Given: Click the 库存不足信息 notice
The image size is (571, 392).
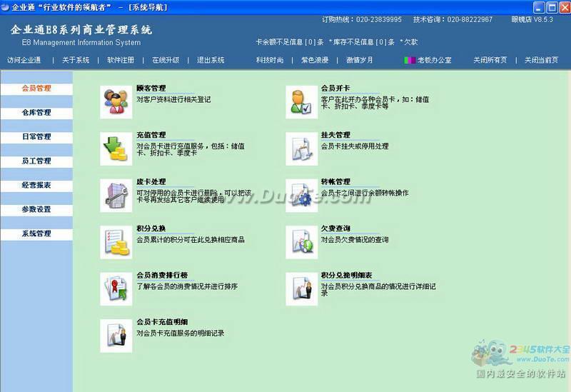Looking at the screenshot, I should click(362, 42).
